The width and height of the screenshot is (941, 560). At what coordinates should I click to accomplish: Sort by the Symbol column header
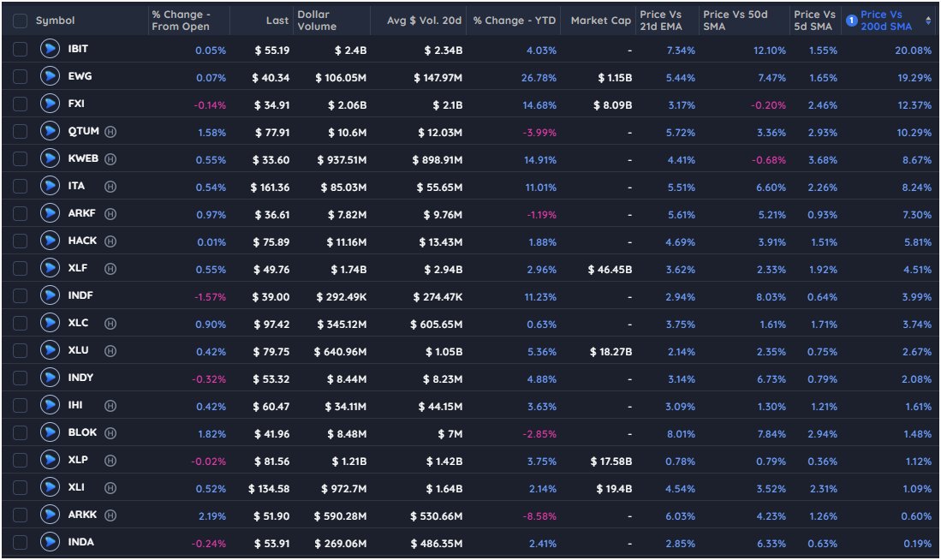[x=55, y=21]
